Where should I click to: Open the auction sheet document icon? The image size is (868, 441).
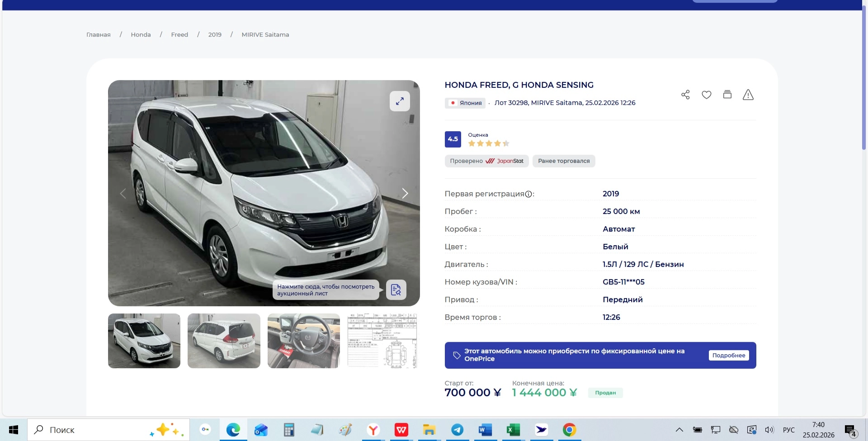(396, 290)
